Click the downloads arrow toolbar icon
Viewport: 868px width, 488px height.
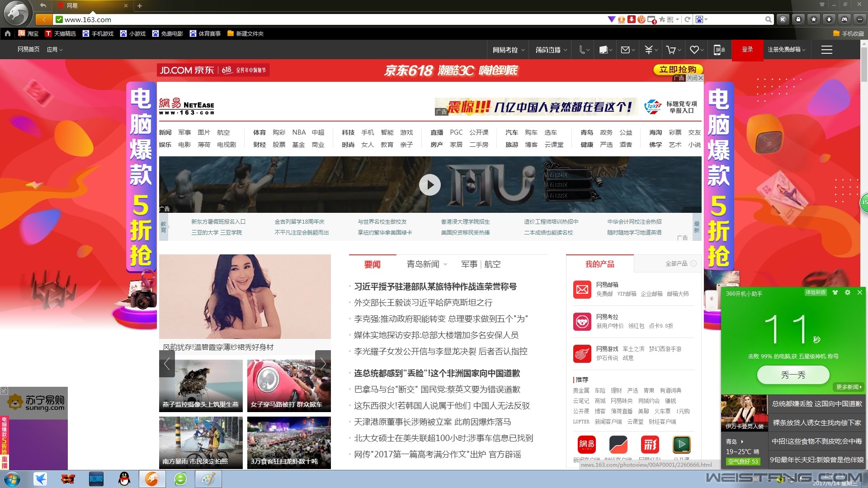[829, 19]
